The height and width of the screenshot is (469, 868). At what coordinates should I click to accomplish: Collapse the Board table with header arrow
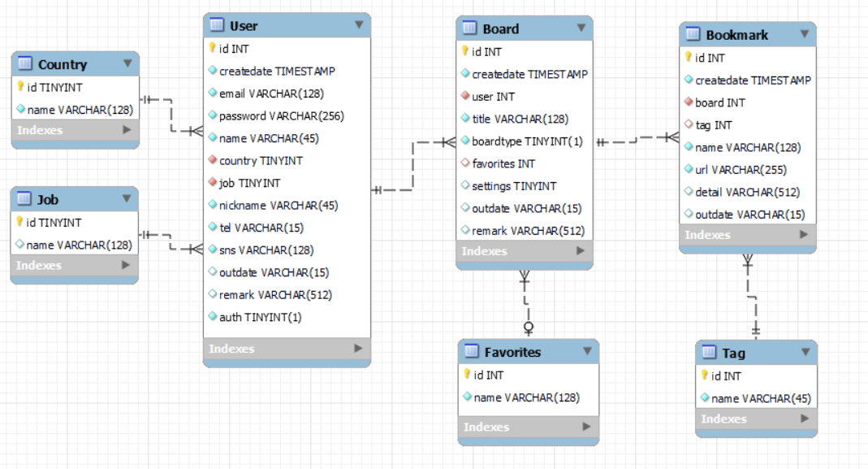click(x=581, y=28)
